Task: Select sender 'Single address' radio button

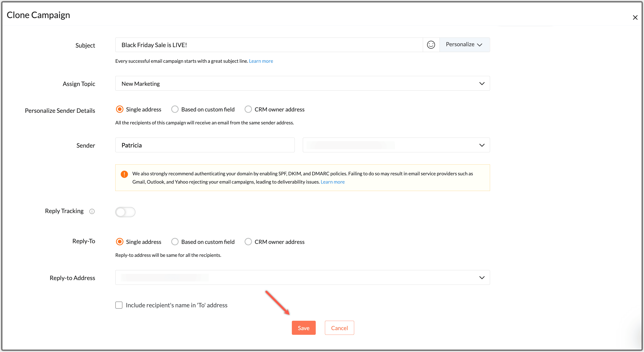Action: tap(120, 109)
